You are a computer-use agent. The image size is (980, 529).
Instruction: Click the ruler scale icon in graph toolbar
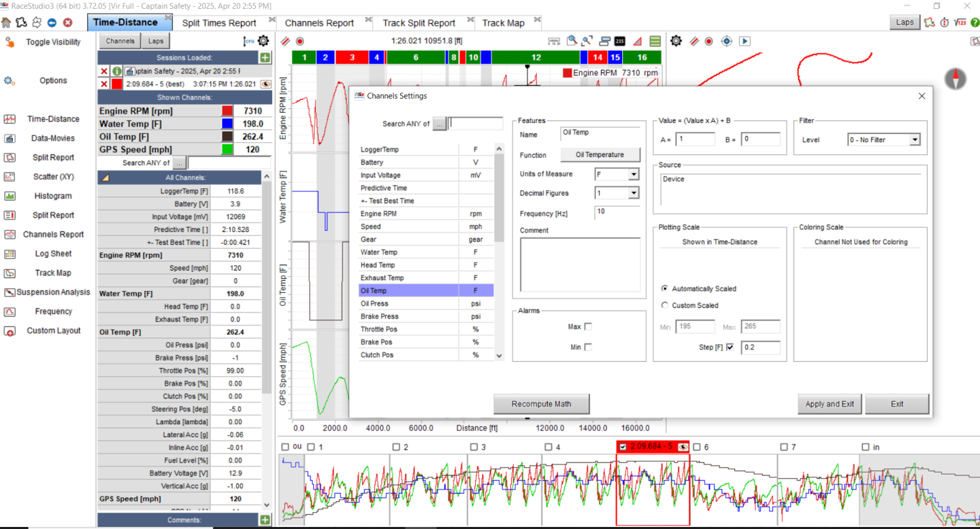pyautogui.click(x=555, y=41)
